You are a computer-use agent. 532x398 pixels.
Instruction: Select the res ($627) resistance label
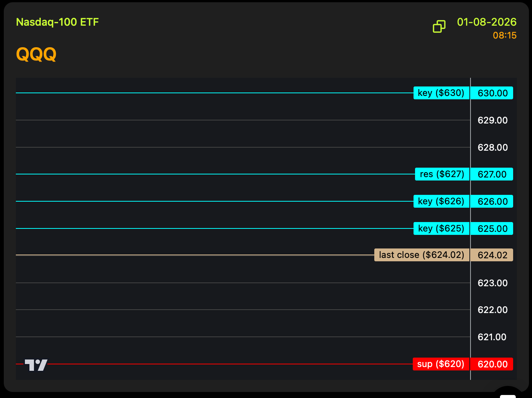(442, 174)
